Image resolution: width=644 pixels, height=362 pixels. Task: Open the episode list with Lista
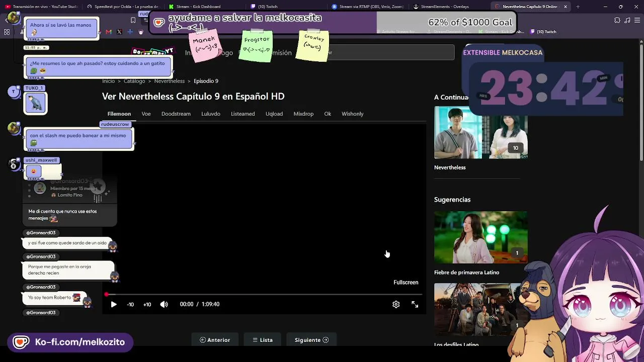(x=263, y=340)
